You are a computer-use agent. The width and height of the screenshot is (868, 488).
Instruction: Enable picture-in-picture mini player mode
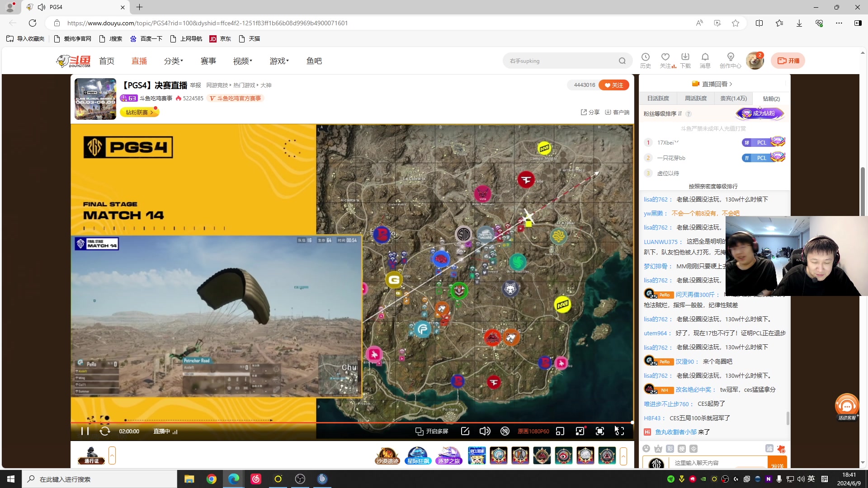(560, 431)
